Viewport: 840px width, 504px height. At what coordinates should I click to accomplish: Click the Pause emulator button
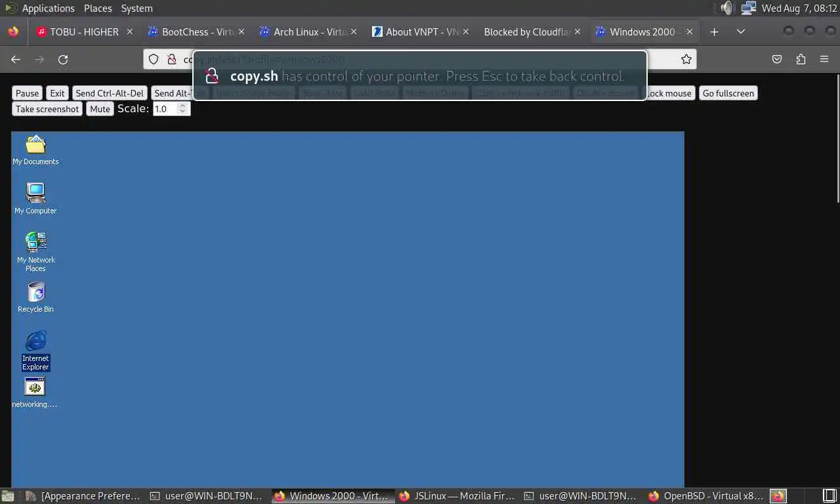pyautogui.click(x=28, y=93)
